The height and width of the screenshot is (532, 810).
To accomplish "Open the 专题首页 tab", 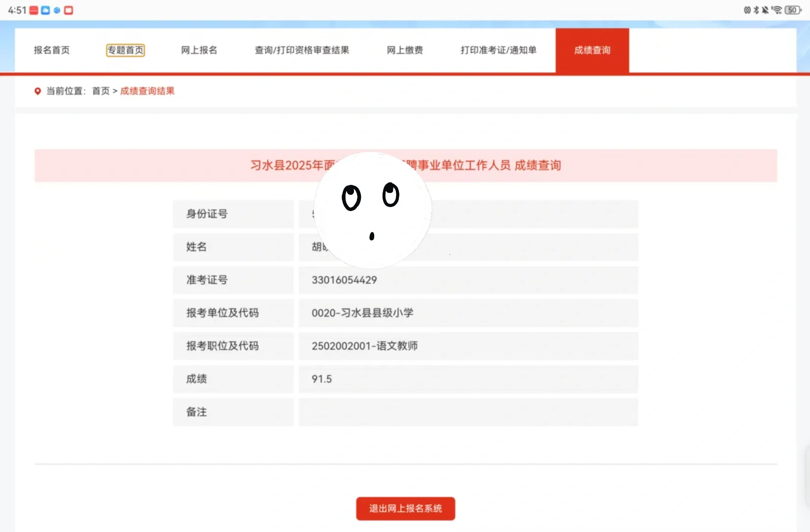I will click(125, 50).
